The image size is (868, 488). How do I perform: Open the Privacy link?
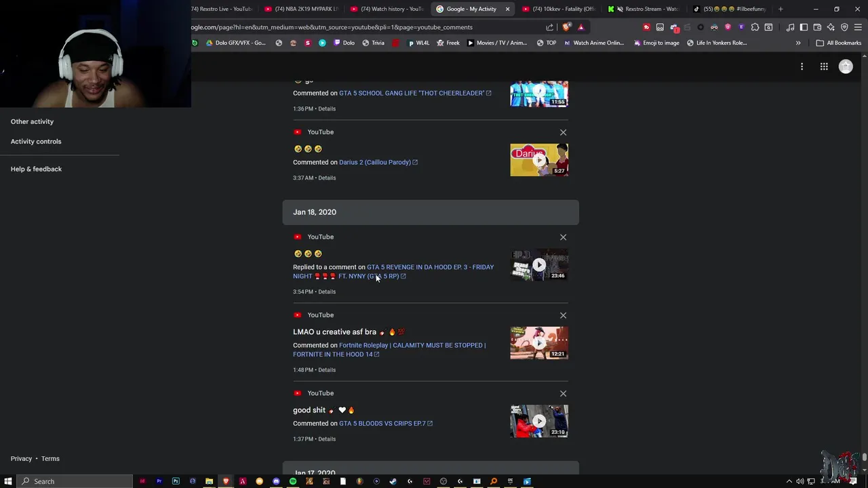click(x=21, y=459)
